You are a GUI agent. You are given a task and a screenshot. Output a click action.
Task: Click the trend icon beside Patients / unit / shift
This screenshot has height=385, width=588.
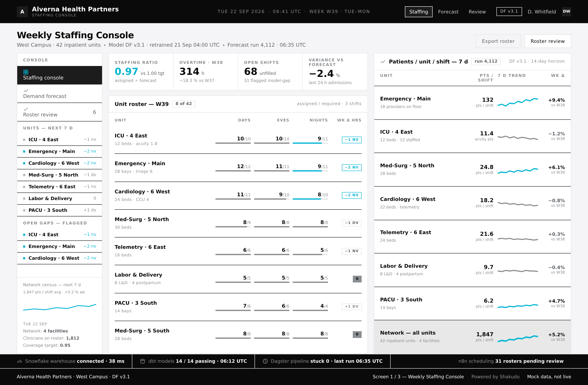point(383,62)
